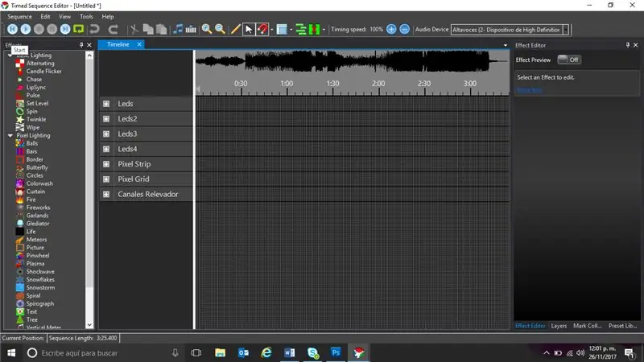Click the window layout toolbar icon
Screen dimensions: 644x362
tap(281, 30)
